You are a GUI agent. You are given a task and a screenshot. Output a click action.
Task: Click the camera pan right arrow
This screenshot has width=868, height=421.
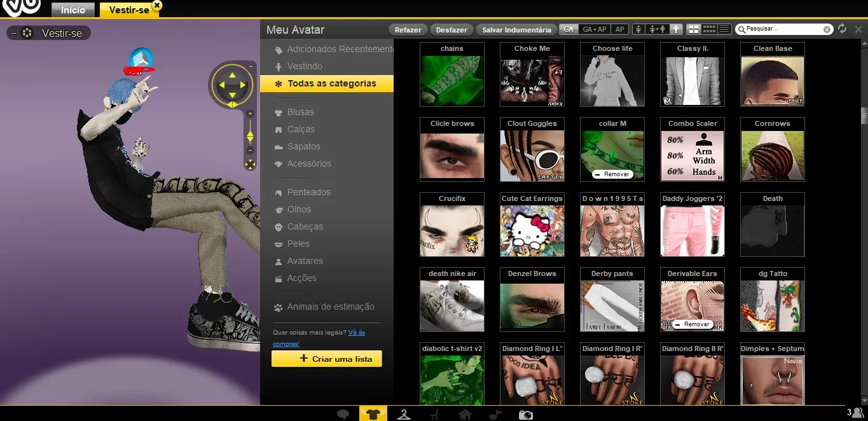242,85
